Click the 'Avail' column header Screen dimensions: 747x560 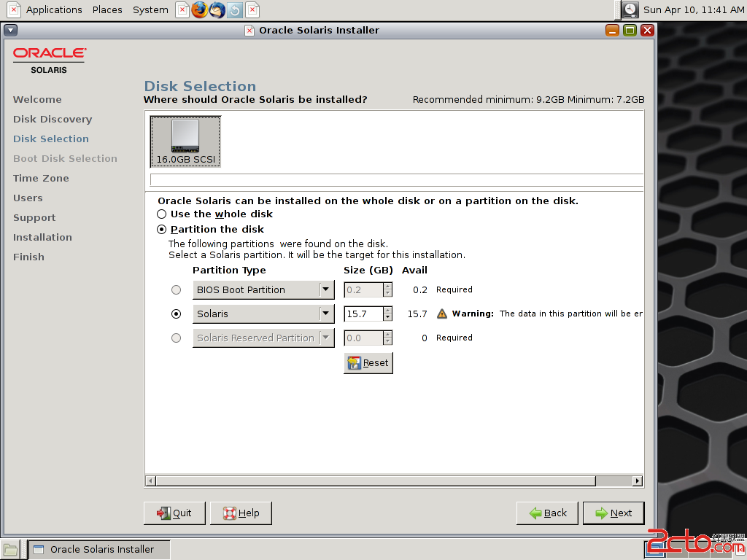pos(414,271)
